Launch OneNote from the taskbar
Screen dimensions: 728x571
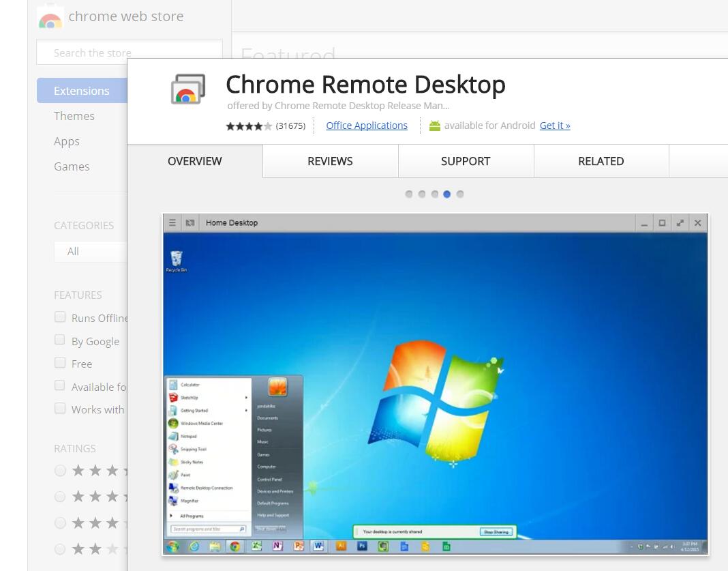click(x=277, y=546)
